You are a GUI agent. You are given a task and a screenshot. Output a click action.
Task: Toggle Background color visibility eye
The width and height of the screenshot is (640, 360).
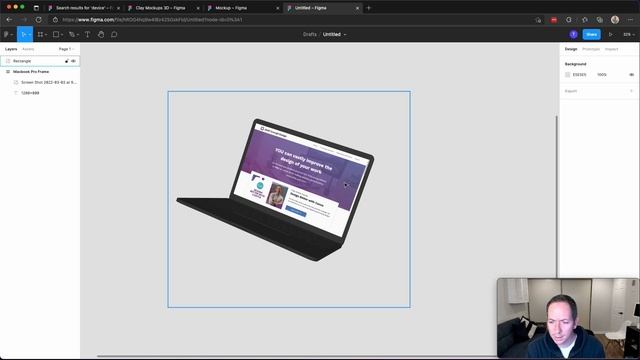[631, 75]
